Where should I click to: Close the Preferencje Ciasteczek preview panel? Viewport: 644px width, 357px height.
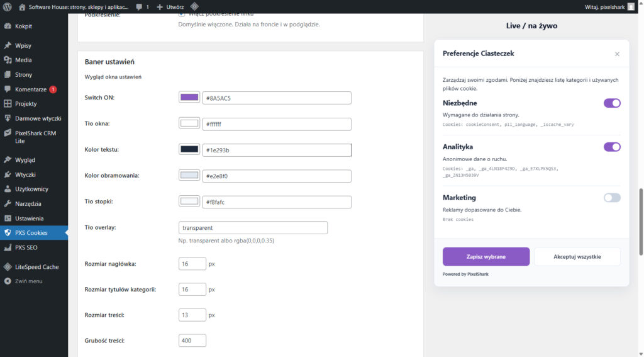tap(617, 54)
